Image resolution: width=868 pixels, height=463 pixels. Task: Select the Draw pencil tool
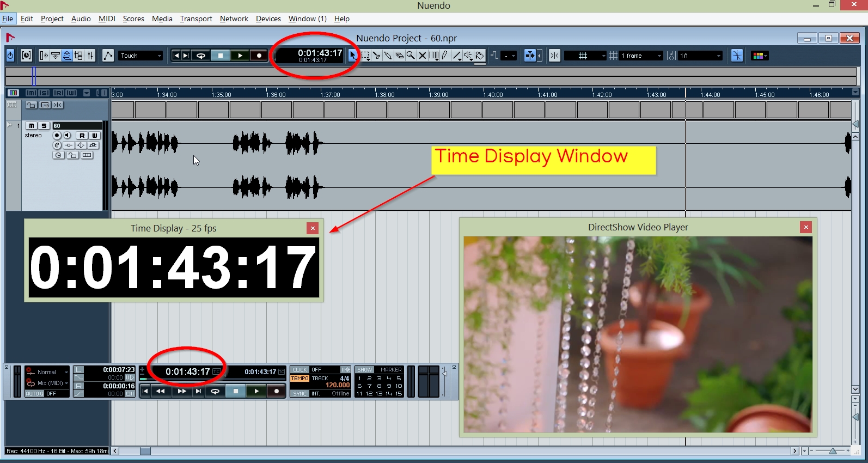[445, 56]
